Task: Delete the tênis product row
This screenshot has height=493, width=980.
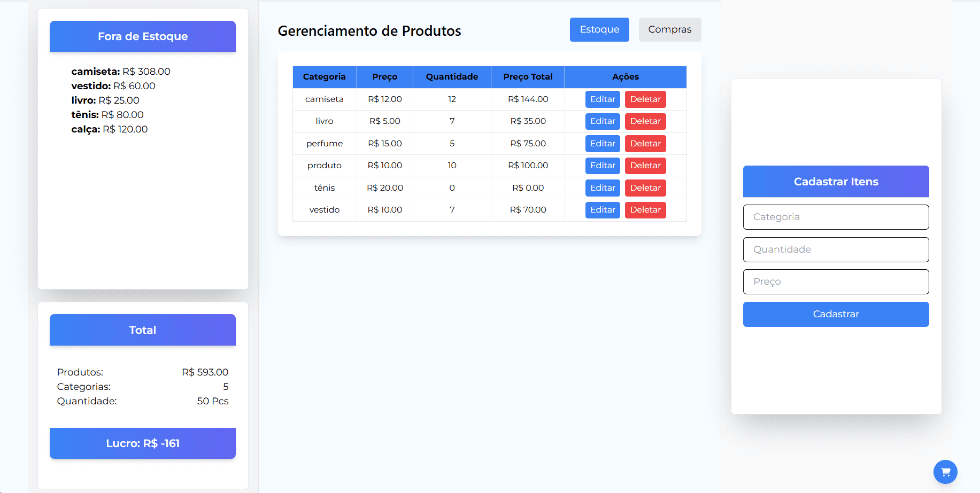Action: tap(645, 187)
